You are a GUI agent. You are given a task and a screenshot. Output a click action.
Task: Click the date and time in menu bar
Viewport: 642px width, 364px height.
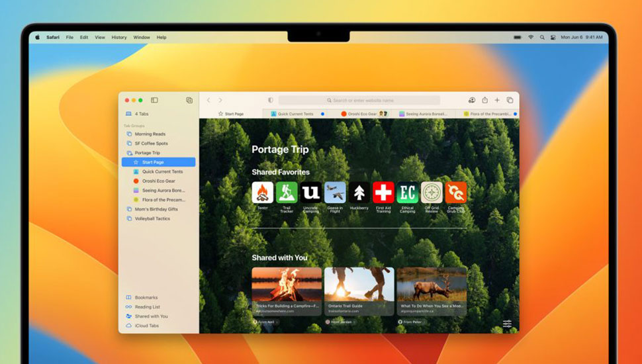point(581,37)
